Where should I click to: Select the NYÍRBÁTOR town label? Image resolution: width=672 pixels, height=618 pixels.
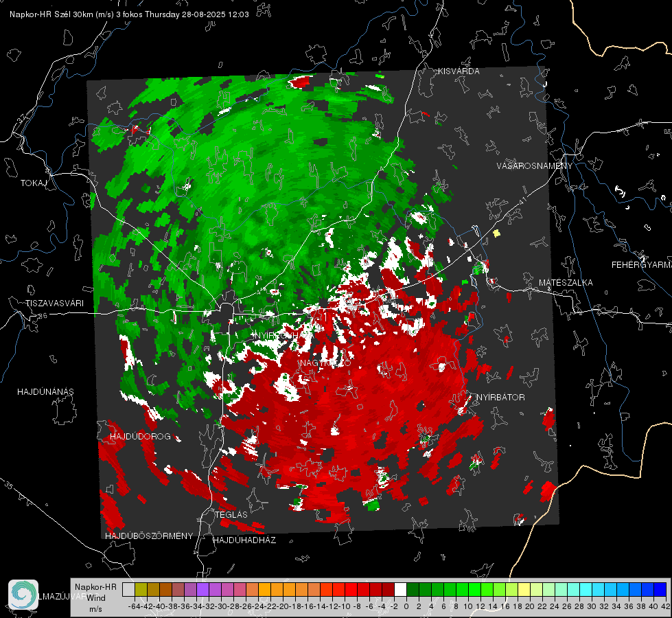[x=500, y=398]
